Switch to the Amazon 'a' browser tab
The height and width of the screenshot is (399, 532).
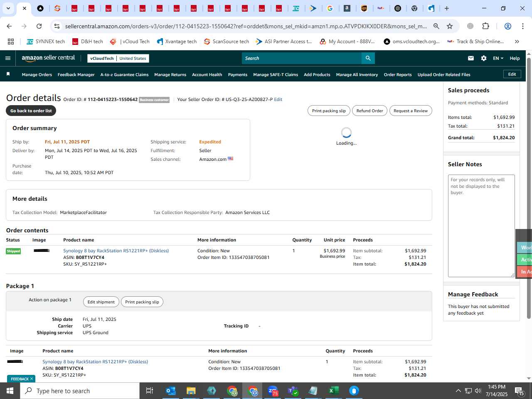coord(347,8)
